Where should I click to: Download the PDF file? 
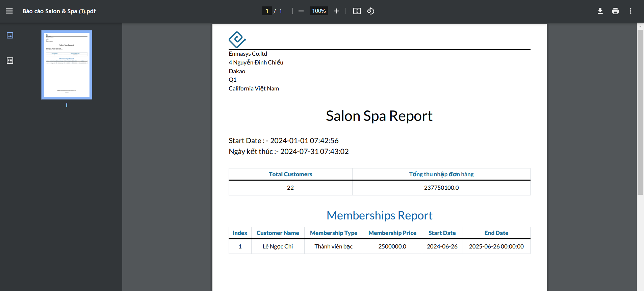600,11
